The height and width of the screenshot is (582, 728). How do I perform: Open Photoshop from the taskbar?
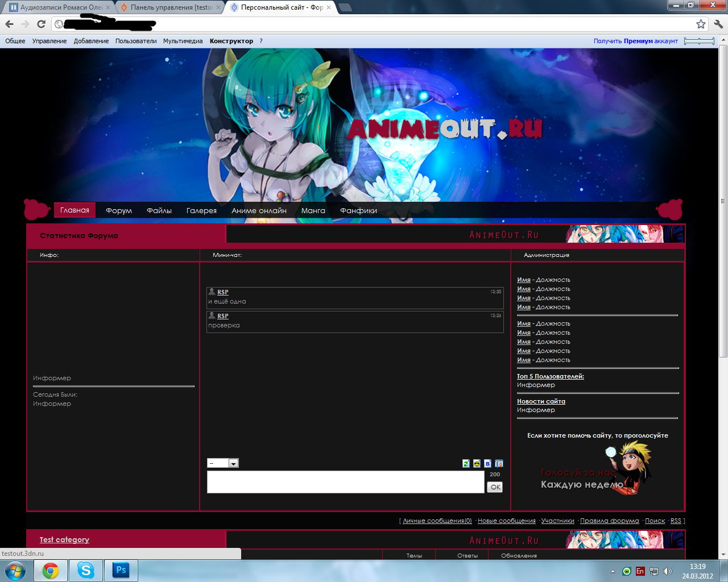click(x=121, y=570)
